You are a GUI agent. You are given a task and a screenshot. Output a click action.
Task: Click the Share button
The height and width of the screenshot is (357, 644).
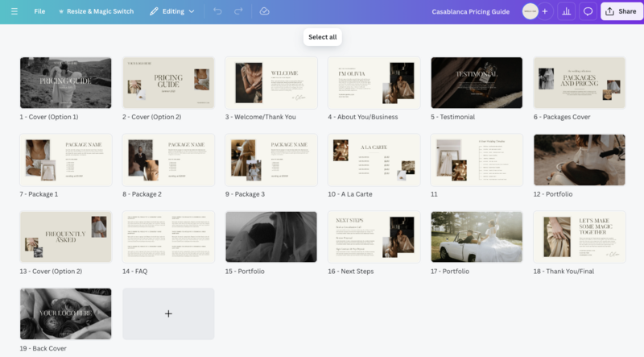click(x=621, y=12)
